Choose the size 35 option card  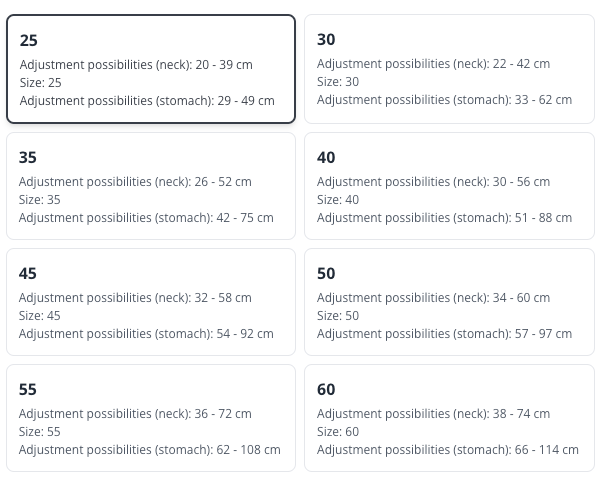pyautogui.click(x=151, y=187)
